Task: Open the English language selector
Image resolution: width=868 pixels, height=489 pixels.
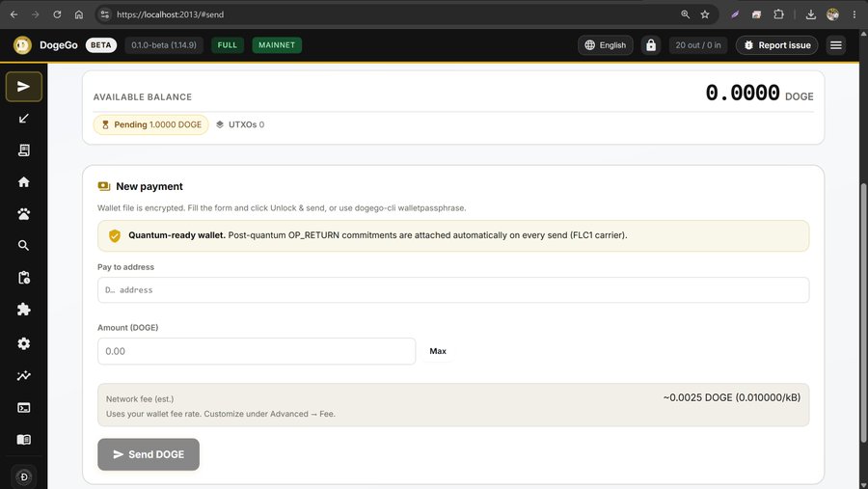Action: pos(606,45)
